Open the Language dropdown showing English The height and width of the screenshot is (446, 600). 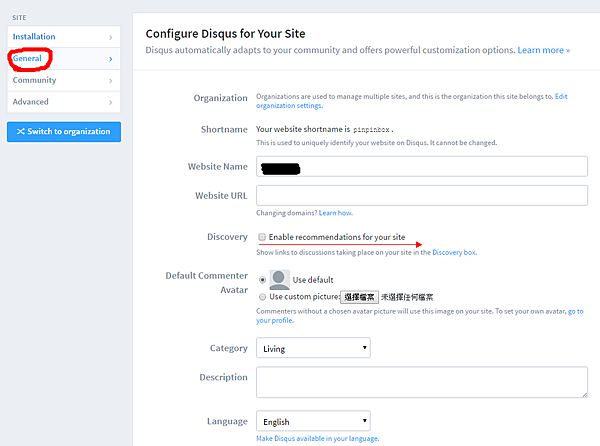click(313, 421)
